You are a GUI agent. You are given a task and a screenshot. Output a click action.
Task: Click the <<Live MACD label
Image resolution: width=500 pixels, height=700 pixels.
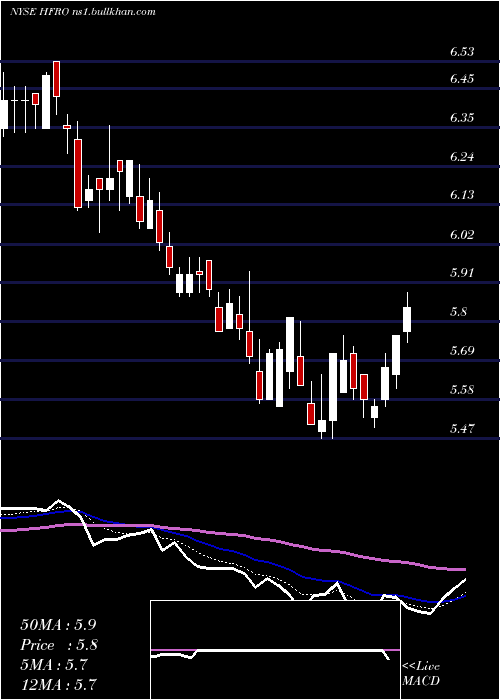click(x=421, y=674)
